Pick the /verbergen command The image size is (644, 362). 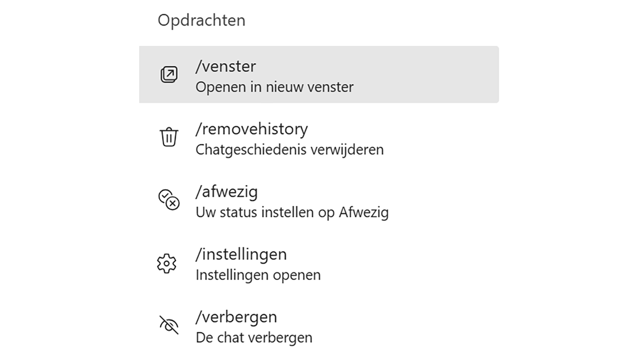click(x=236, y=317)
